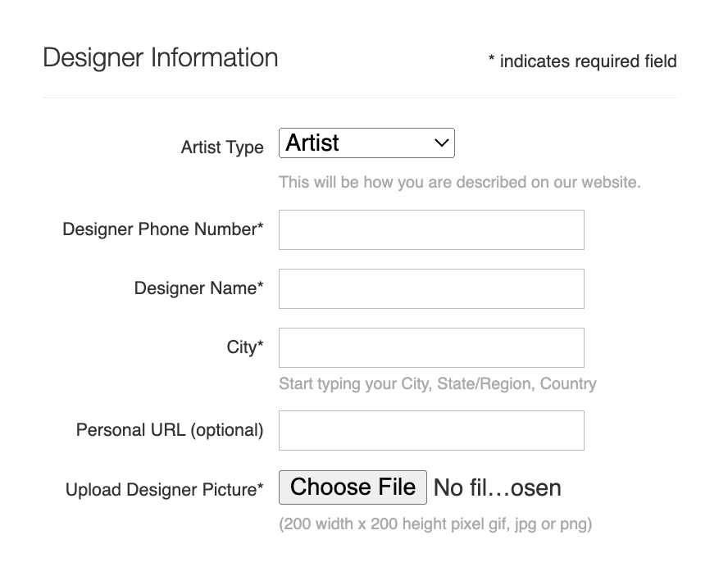Image resolution: width=728 pixels, height=562 pixels.
Task: Click the 200 width x 200 height hint
Action: click(435, 523)
